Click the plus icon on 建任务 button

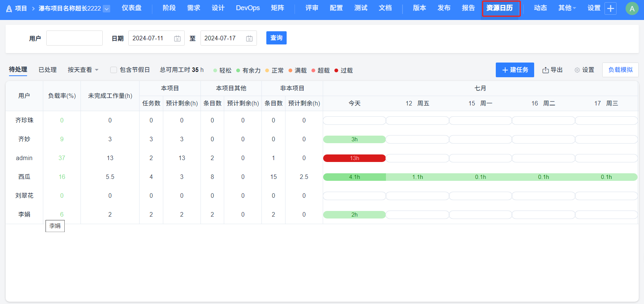pos(505,70)
